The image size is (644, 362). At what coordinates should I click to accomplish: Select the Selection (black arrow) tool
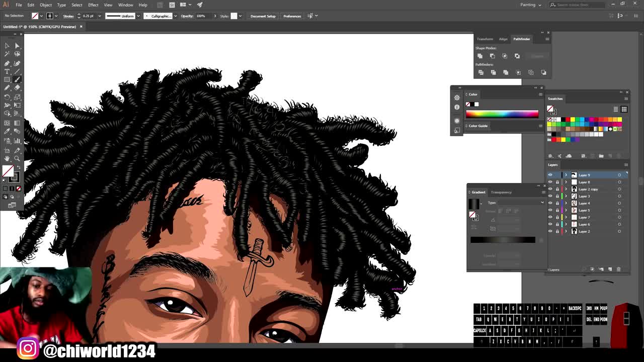pyautogui.click(x=7, y=45)
